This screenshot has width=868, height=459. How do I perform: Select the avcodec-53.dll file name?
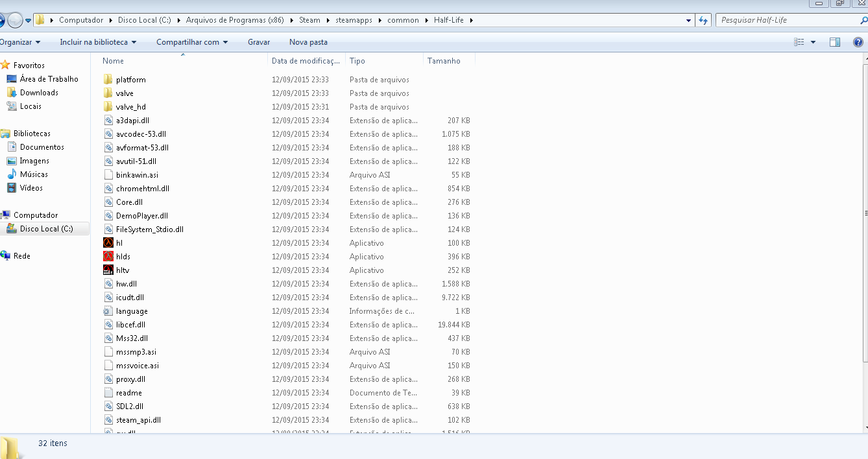pos(141,134)
